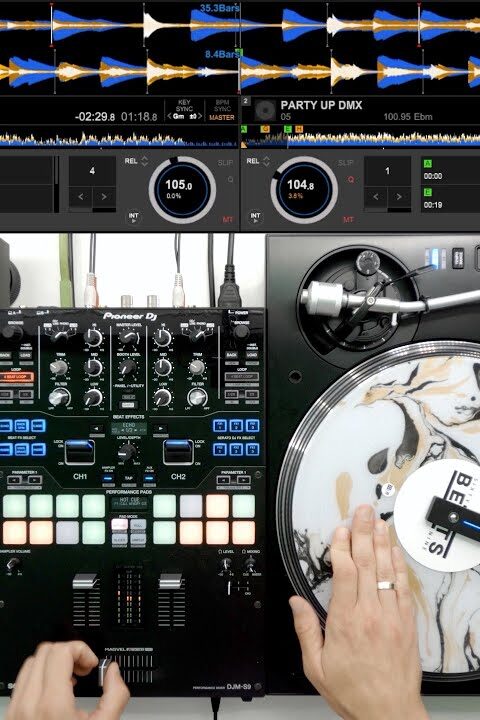This screenshot has width=480, height=720.
Task: Open REL mode selector on left deck
Action: [131, 161]
